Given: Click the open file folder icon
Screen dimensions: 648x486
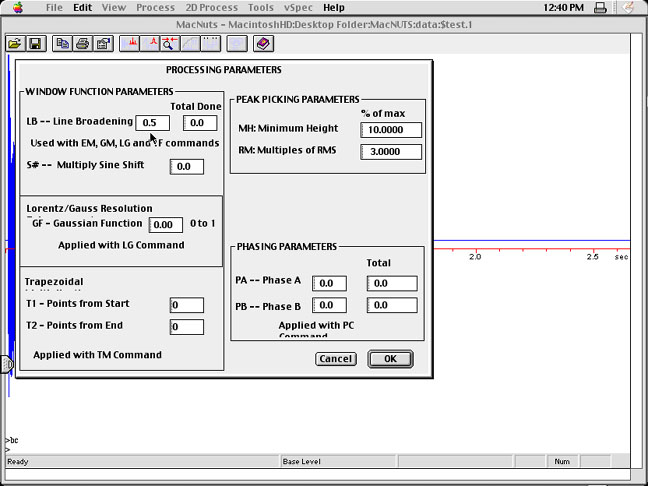Looking at the screenshot, I should pyautogui.click(x=15, y=44).
